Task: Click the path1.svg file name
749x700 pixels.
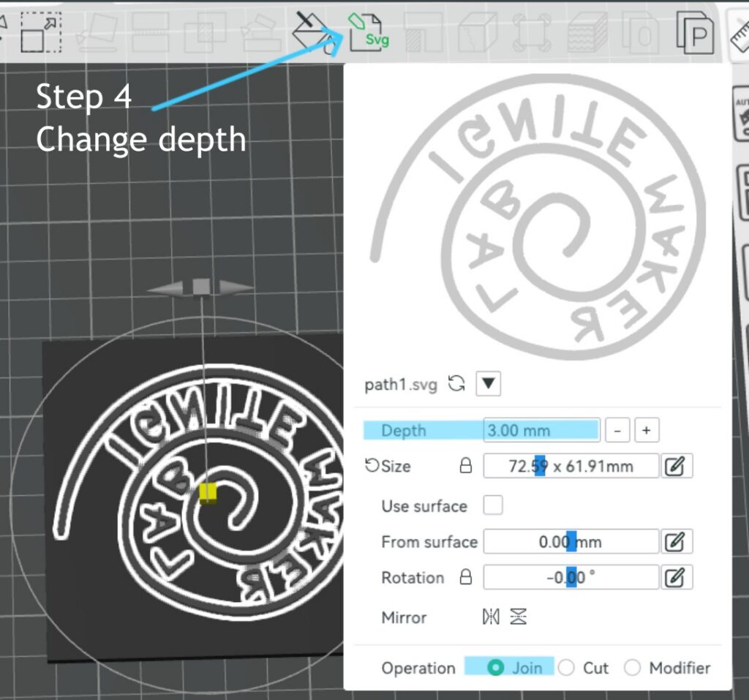Action: (401, 385)
